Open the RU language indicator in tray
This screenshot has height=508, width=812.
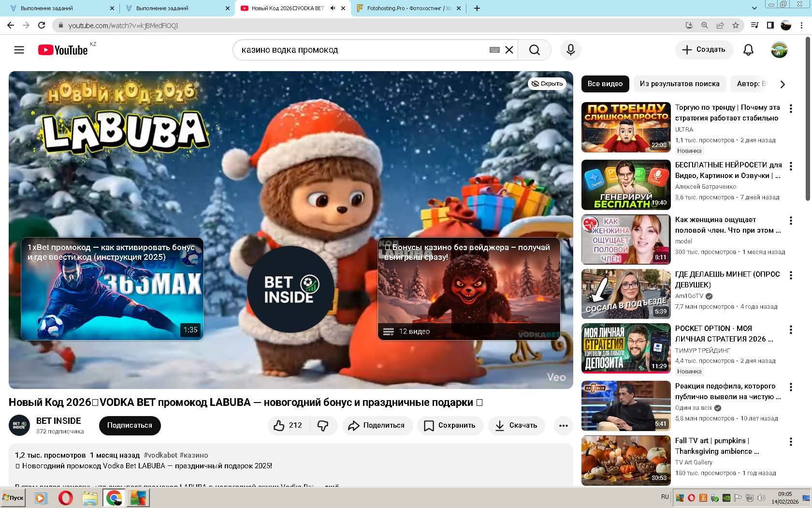(x=665, y=497)
